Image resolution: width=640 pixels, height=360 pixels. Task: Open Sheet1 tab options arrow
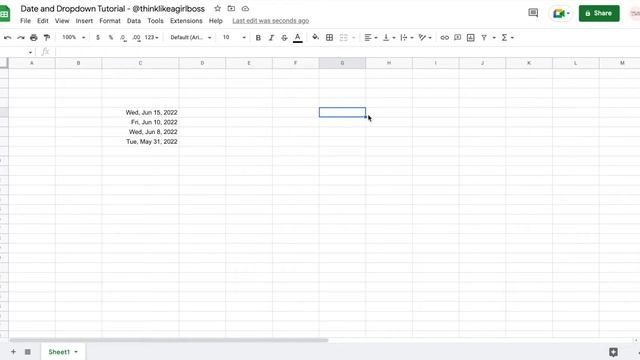point(76,352)
